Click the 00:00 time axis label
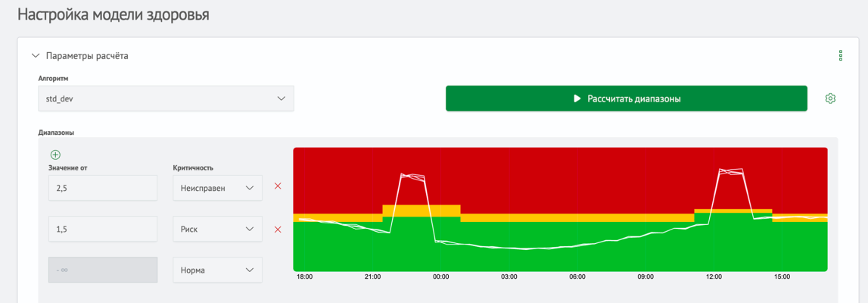Viewport: 868px width, 303px height. [440, 276]
